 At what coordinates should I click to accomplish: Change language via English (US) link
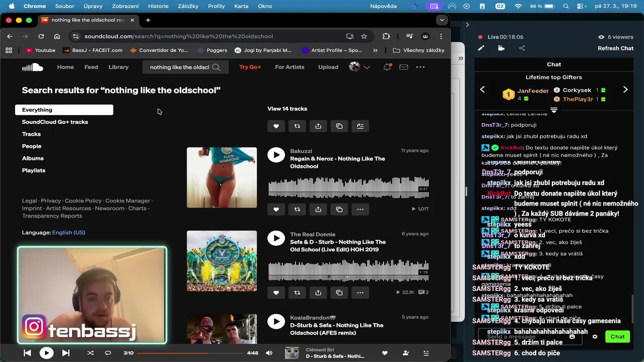[x=68, y=232]
